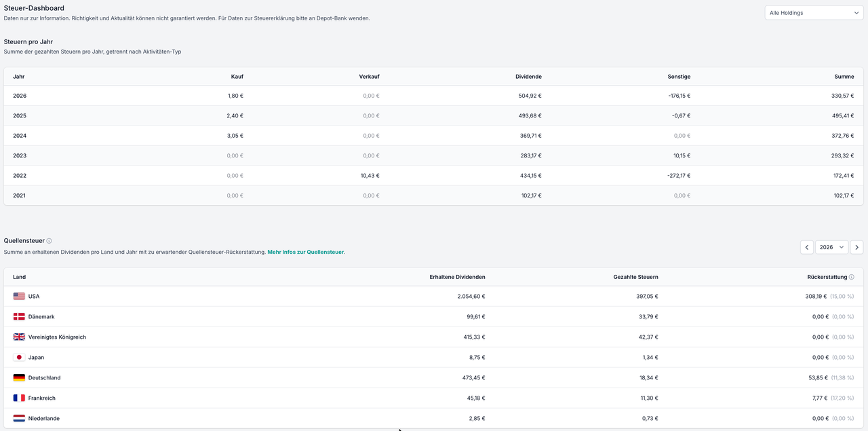The width and height of the screenshot is (868, 431).
Task: Select the 2026 row in Steuern pro Jahr
Action: [433, 96]
